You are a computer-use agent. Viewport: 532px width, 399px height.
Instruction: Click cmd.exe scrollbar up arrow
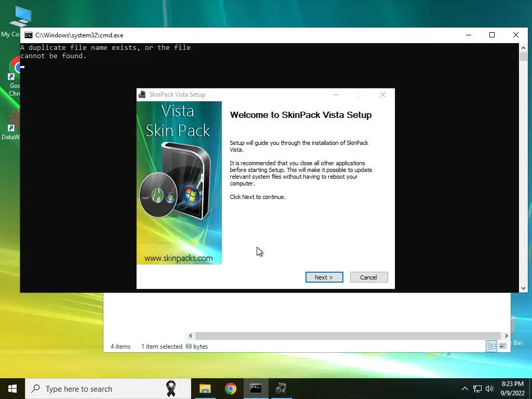[x=523, y=48]
